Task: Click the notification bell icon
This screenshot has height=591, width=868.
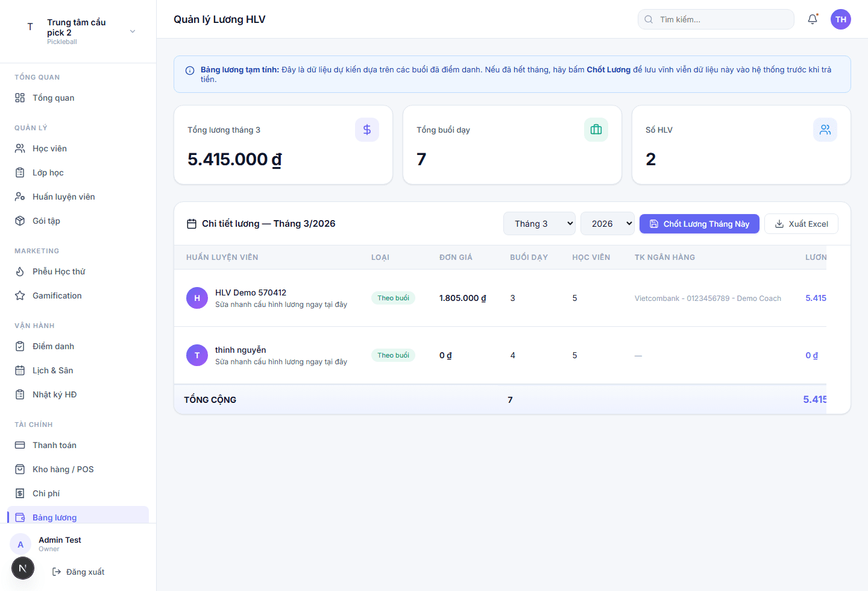Action: point(813,19)
